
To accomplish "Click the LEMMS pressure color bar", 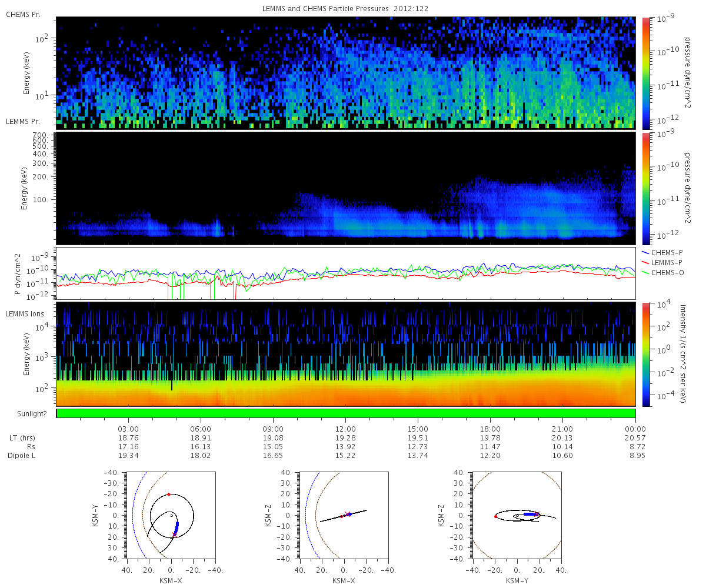I will click(x=645, y=189).
